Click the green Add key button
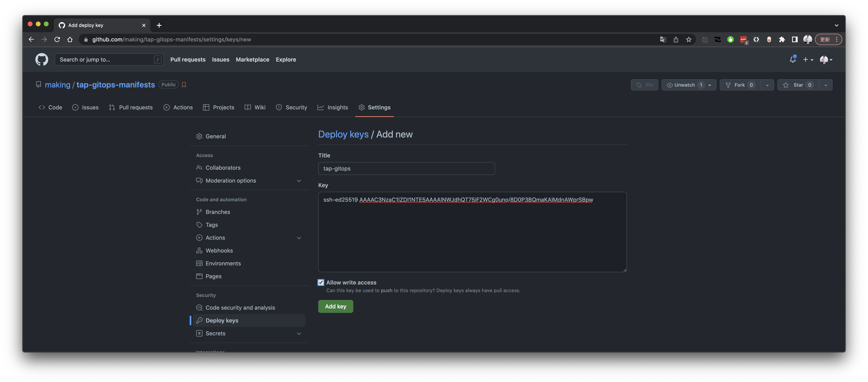The image size is (868, 382). coord(336,306)
